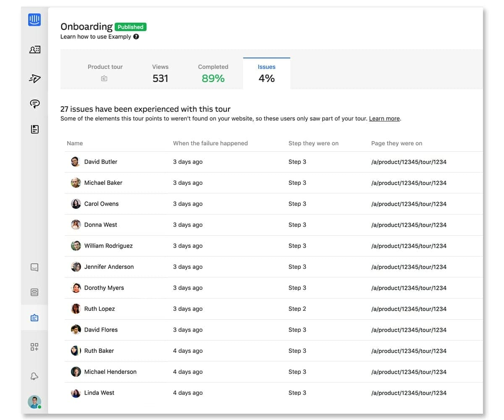Click David Butler's avatar

(76, 162)
